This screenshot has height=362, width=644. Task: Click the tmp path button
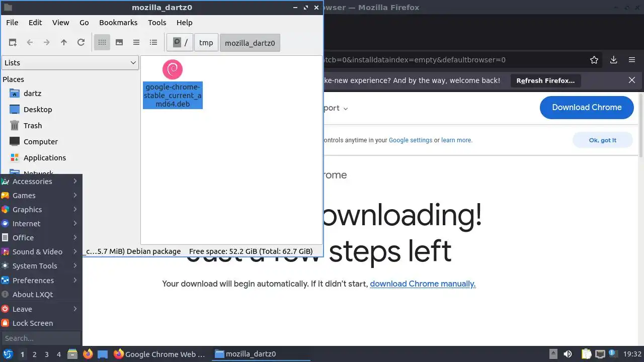pos(206,43)
